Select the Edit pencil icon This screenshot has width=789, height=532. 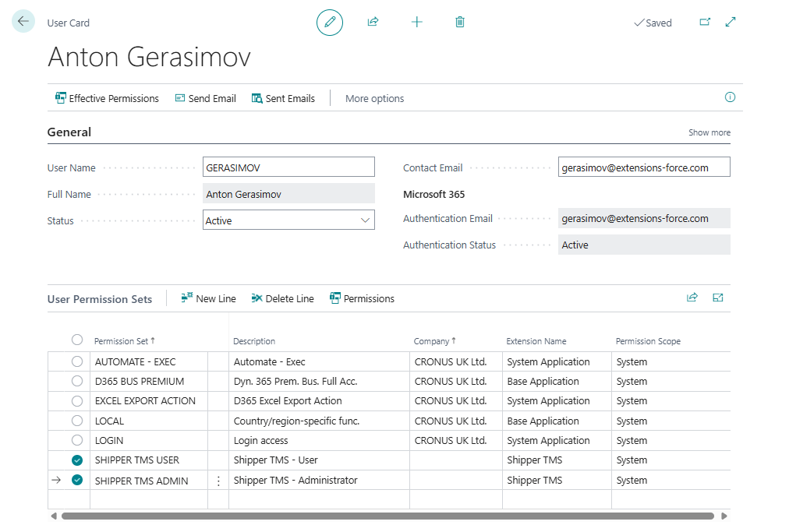point(329,22)
